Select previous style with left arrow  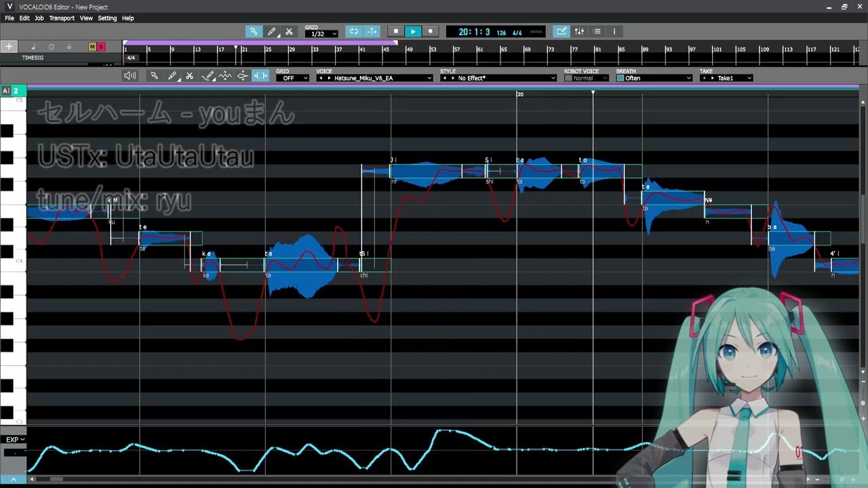445,78
